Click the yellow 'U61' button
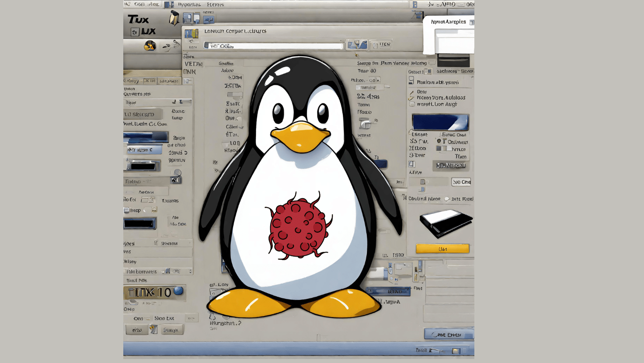 (x=443, y=249)
